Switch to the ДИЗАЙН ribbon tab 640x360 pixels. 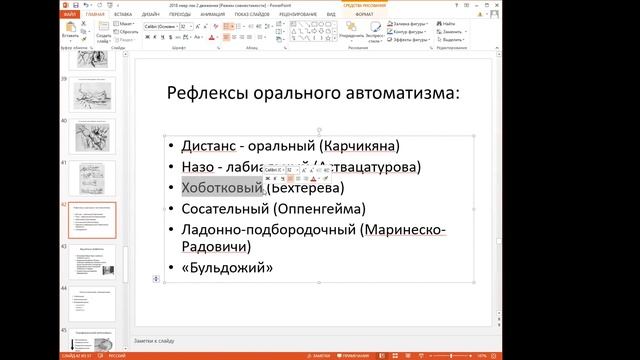(151, 14)
